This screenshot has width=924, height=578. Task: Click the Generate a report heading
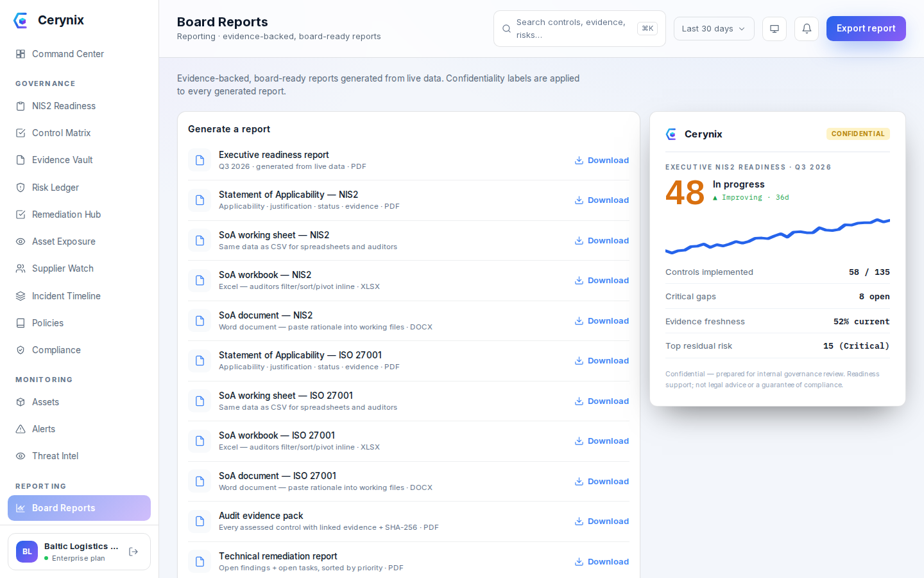[229, 129]
